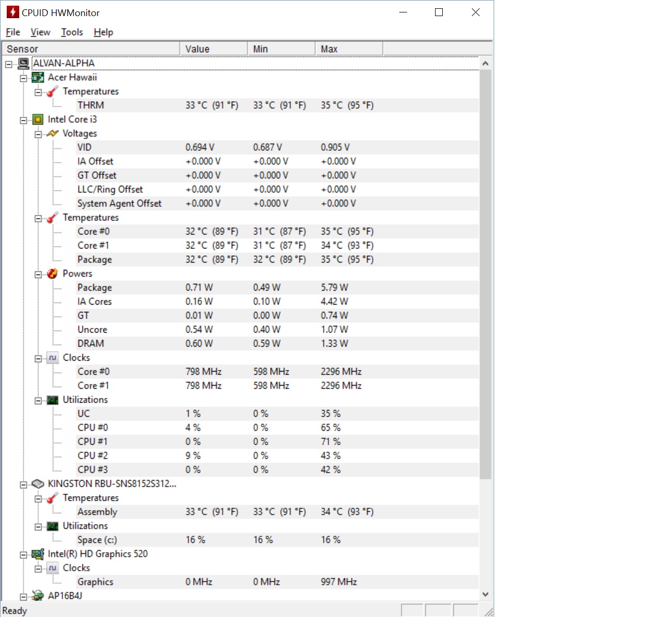Viewport: 672px width, 617px height.
Task: Collapse Intel Core i3 Clocks section
Action: pos(38,359)
